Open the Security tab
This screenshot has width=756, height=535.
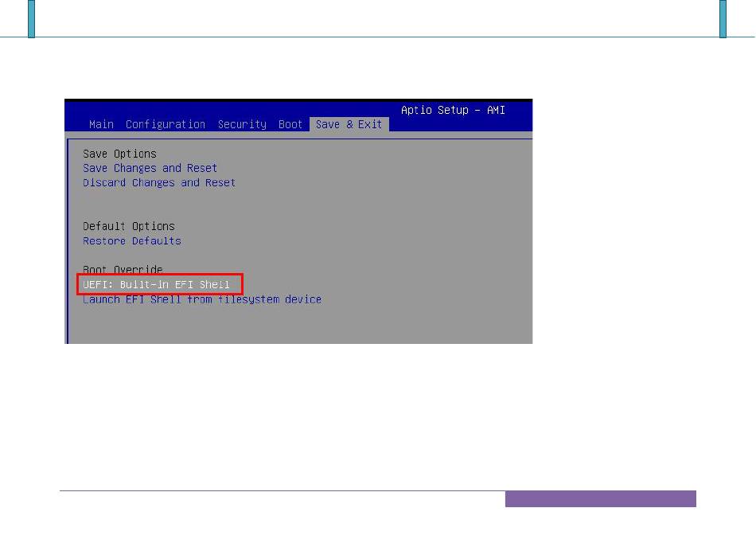point(242,124)
